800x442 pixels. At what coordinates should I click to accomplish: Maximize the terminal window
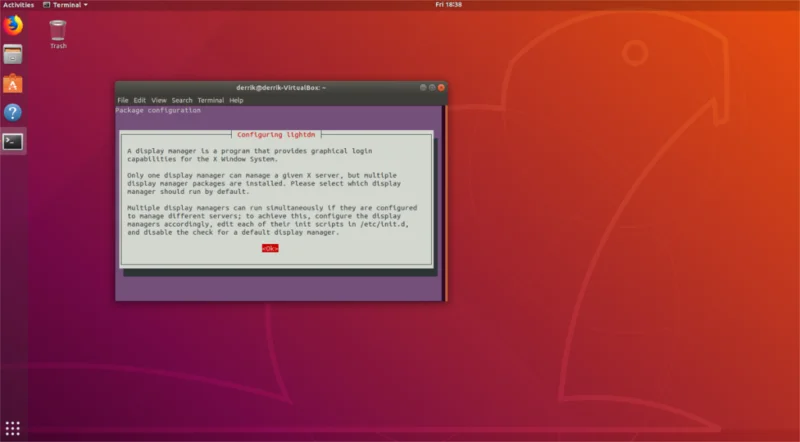432,87
